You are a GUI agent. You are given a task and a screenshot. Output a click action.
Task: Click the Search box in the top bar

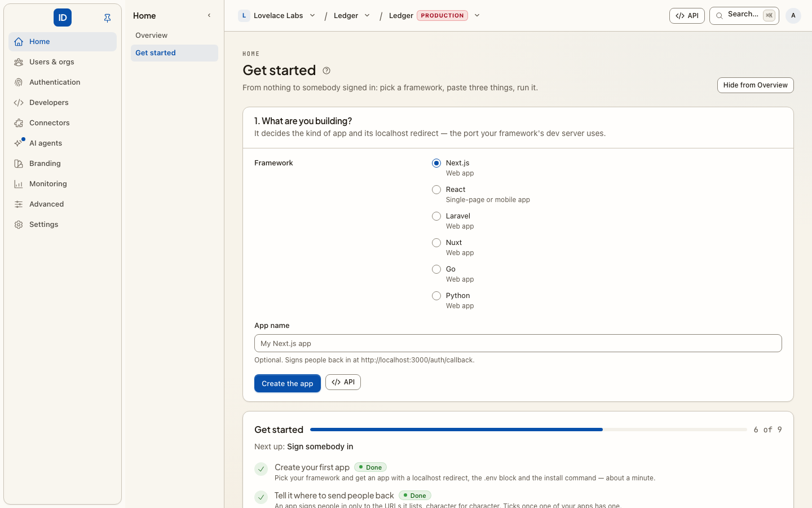coord(744,16)
